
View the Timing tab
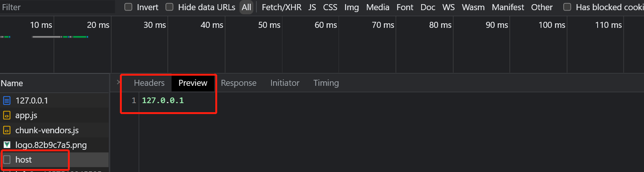326,83
